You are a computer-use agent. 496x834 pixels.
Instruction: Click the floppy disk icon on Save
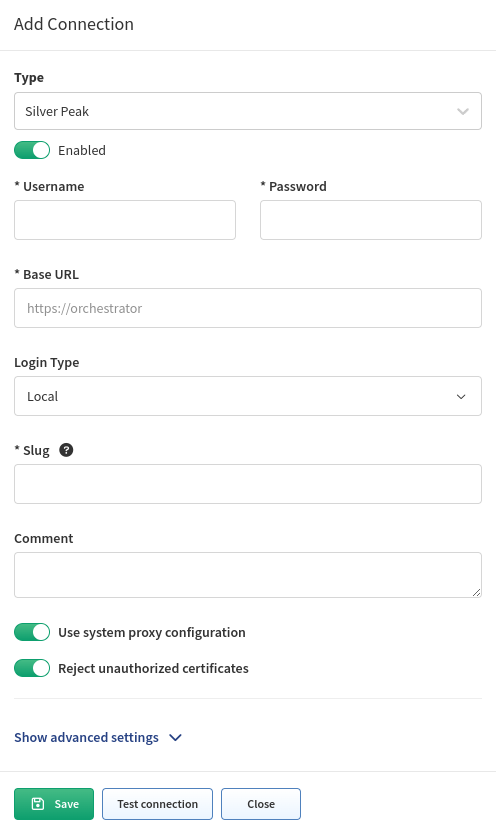tap(38, 804)
